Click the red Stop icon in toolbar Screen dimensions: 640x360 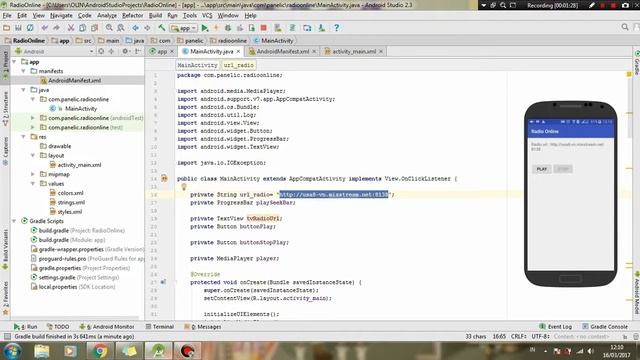coord(264,28)
